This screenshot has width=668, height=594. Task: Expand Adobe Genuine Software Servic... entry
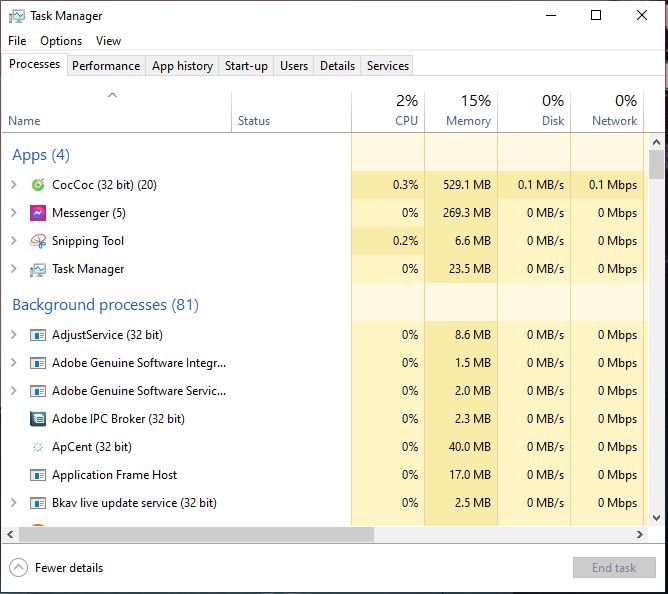tap(14, 391)
